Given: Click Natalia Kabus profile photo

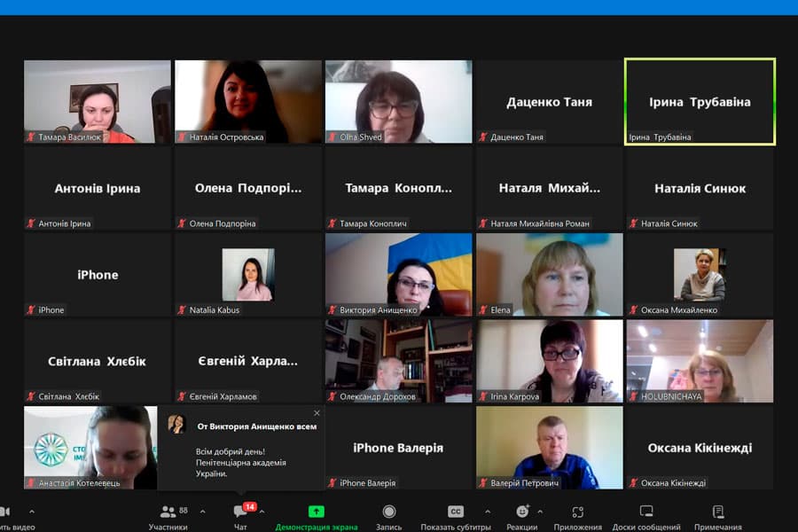Looking at the screenshot, I should coord(248,274).
